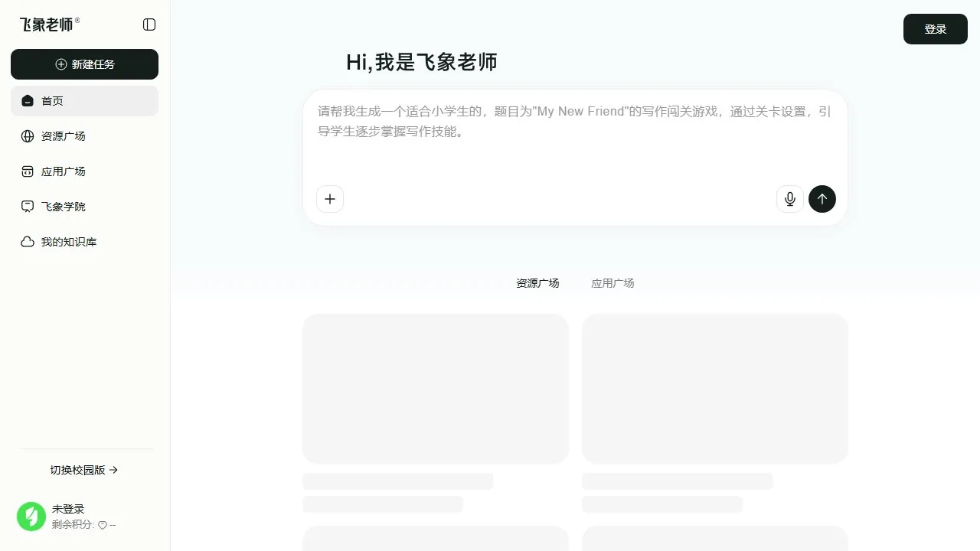Switch to the 资源广场 tab
The image size is (980, 551).
pyautogui.click(x=537, y=283)
